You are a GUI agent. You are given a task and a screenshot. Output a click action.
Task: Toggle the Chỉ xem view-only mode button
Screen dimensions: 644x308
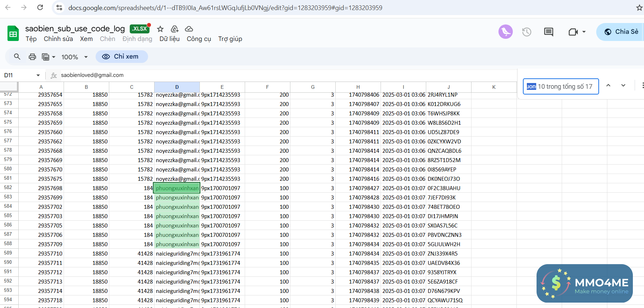[x=121, y=57]
